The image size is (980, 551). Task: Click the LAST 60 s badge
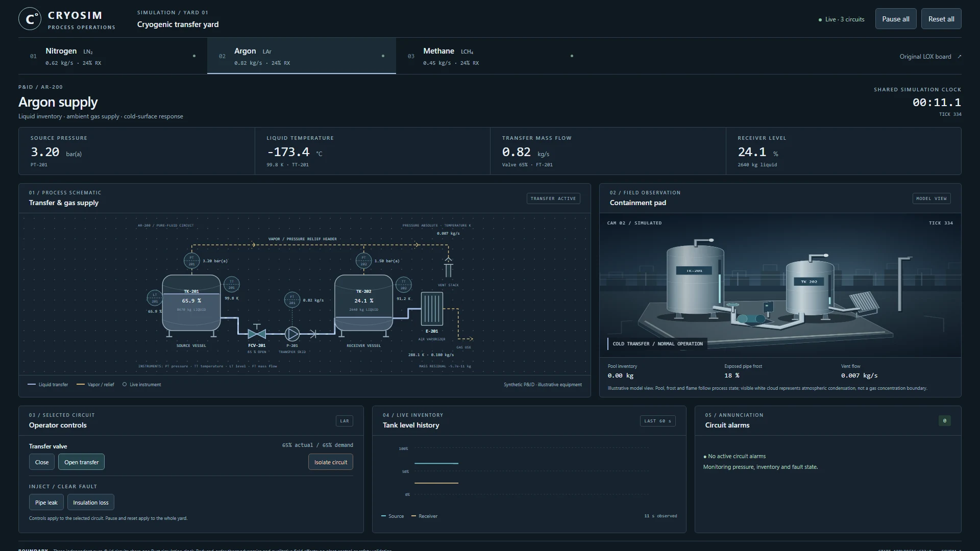pos(658,421)
